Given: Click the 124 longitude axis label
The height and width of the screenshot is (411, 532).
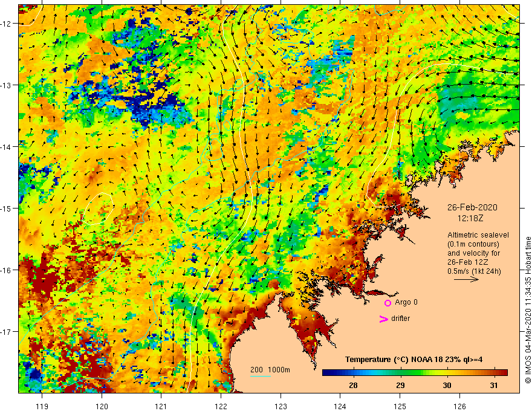Looking at the screenshot, I should pyautogui.click(x=340, y=406).
